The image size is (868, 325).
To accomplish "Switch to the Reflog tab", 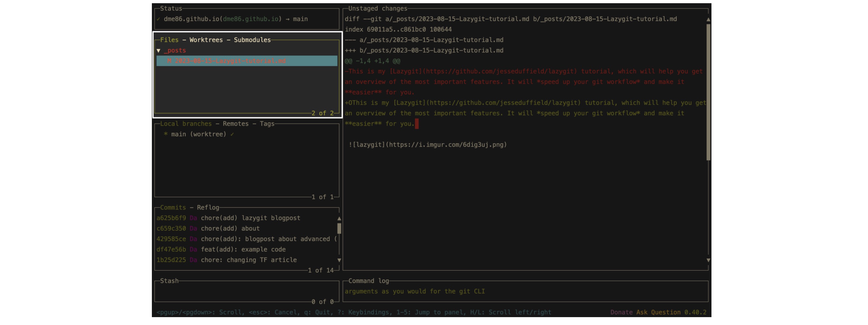I will pyautogui.click(x=208, y=207).
